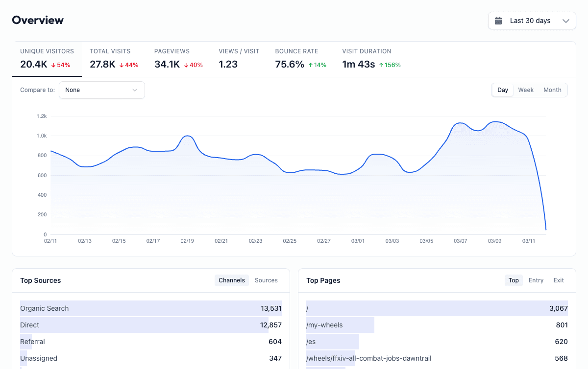Switch the chart to Month view
The height and width of the screenshot is (369, 588).
coord(552,90)
